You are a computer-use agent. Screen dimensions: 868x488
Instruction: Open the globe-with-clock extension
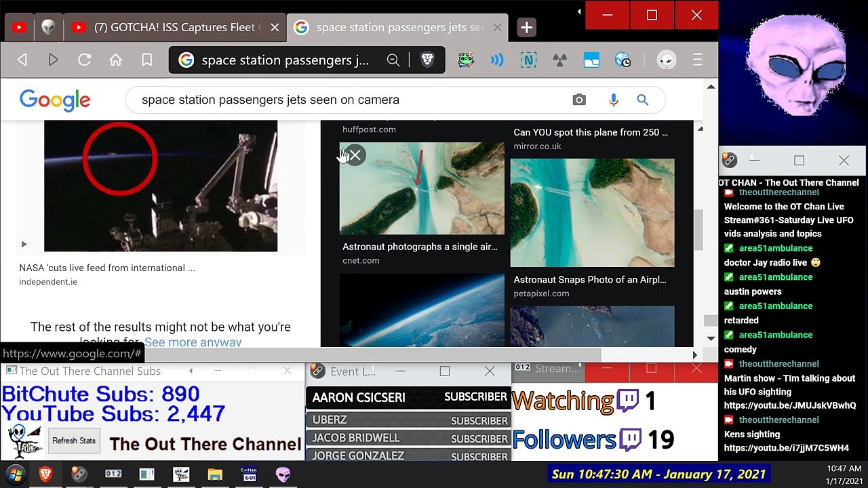pyautogui.click(x=623, y=60)
